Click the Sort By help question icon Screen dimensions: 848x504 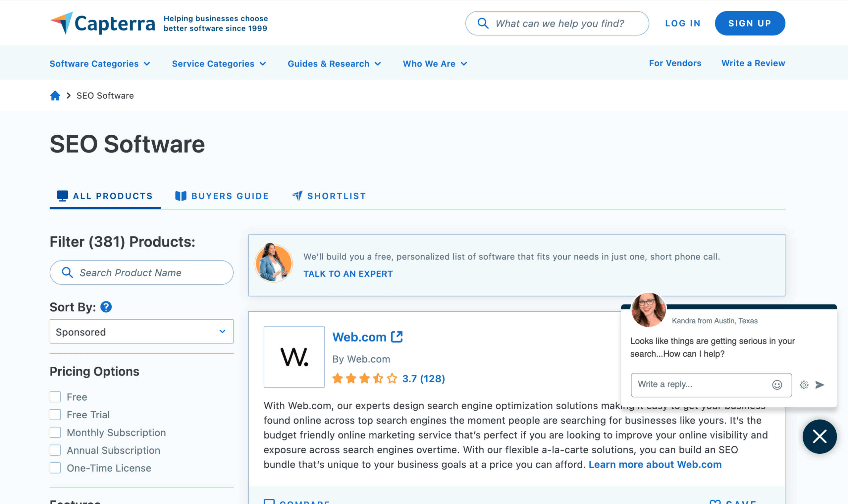[x=106, y=307]
